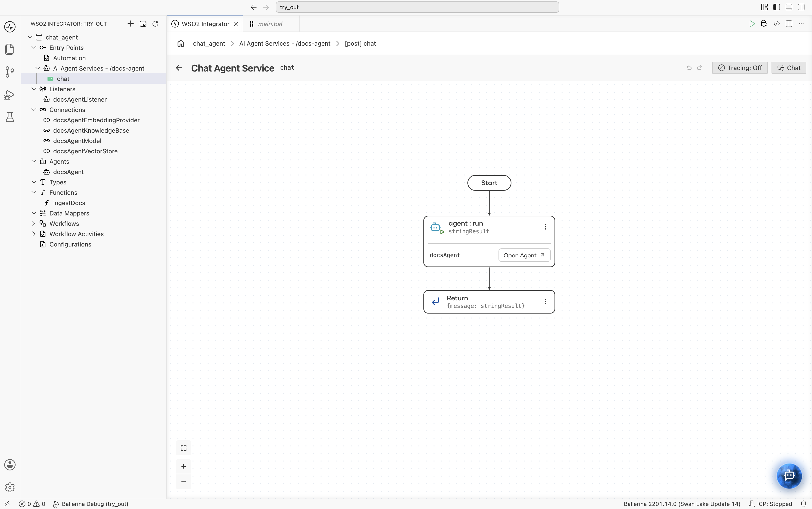Viewport: 812px width, 509px height.
Task: Fit diagram to screen
Action: [184, 448]
